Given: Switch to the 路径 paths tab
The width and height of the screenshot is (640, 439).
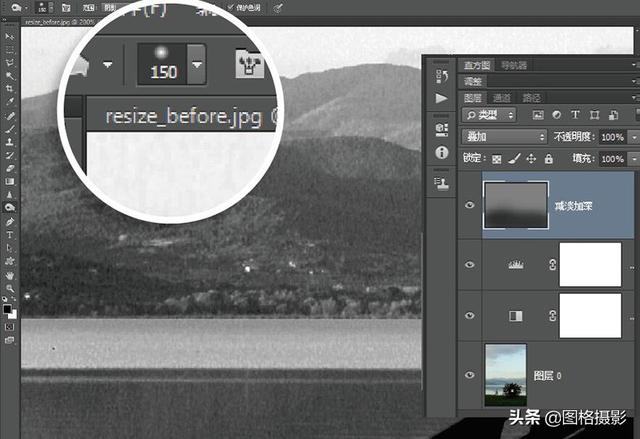Looking at the screenshot, I should click(531, 98).
